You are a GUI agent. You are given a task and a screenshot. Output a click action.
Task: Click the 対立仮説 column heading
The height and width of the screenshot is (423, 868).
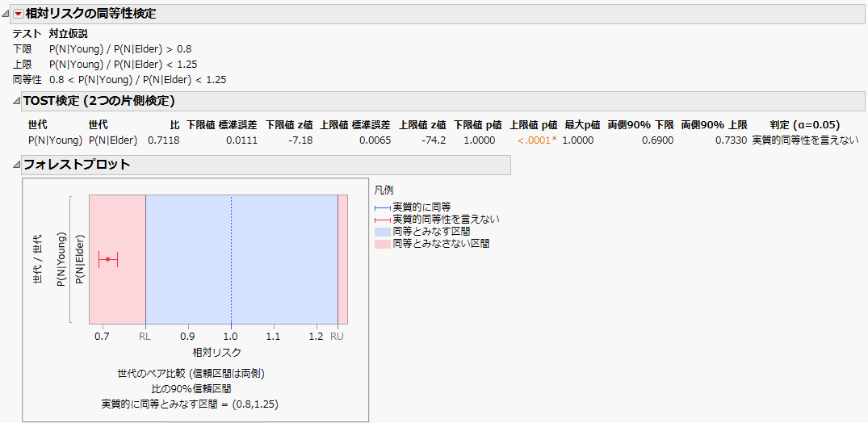[x=68, y=33]
